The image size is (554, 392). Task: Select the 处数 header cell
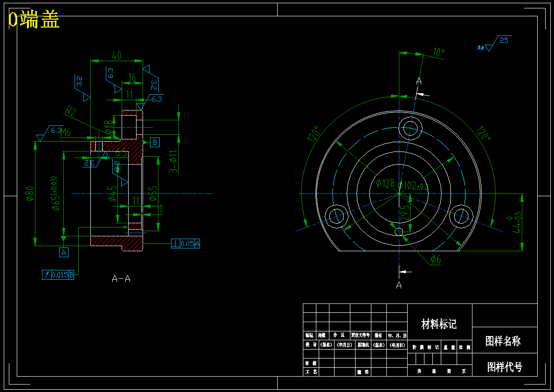pyautogui.click(x=322, y=335)
